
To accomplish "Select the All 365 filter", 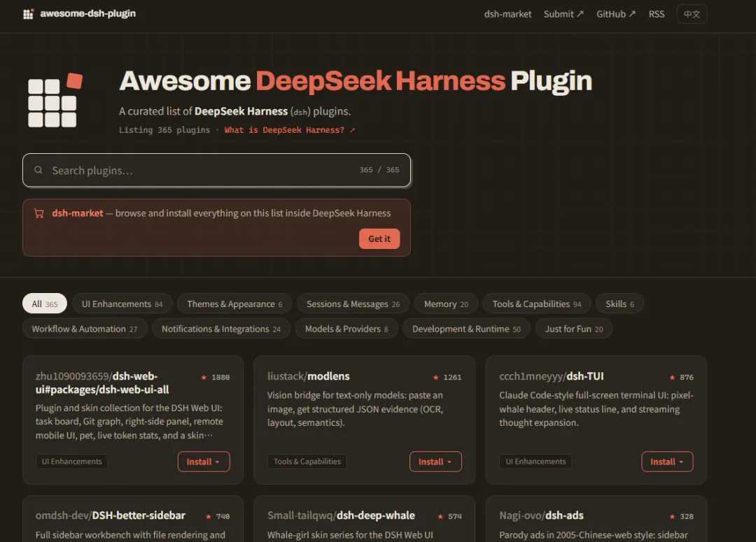I will pyautogui.click(x=44, y=304).
